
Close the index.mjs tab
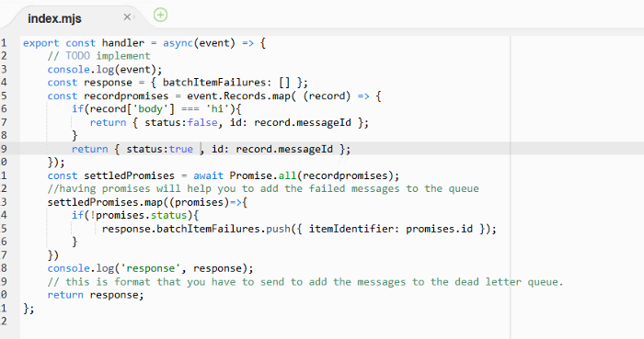coord(127,17)
